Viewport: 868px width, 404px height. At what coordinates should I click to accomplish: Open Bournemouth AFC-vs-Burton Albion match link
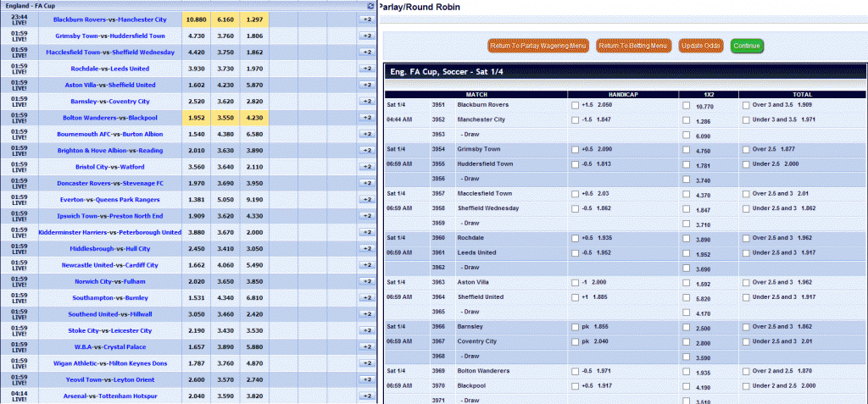pos(109,134)
